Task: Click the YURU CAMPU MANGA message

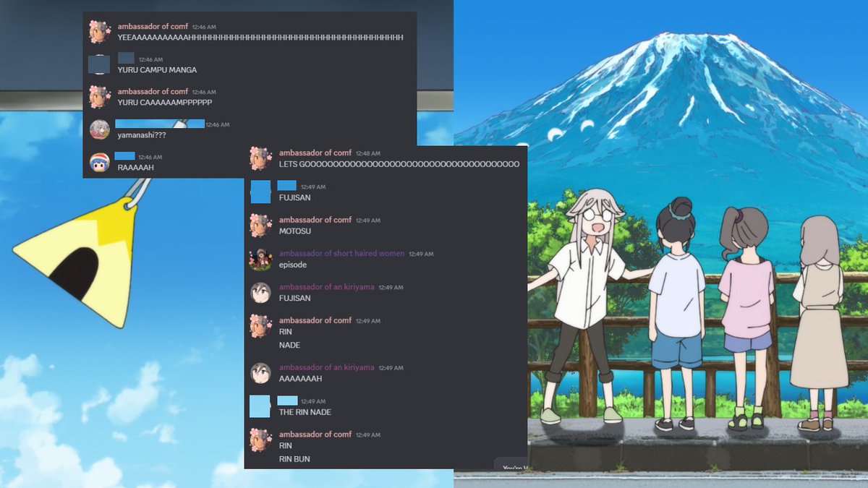Action: [157, 70]
